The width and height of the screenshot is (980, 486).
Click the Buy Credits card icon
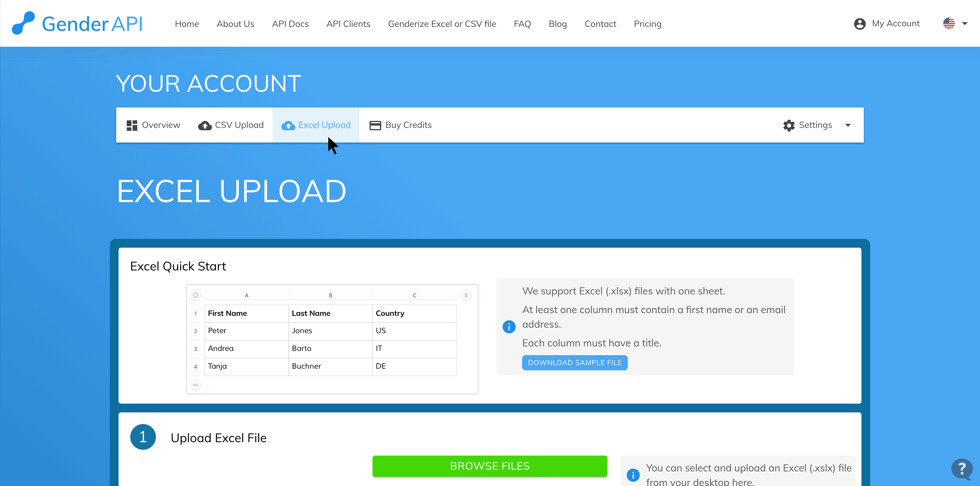[x=375, y=125]
